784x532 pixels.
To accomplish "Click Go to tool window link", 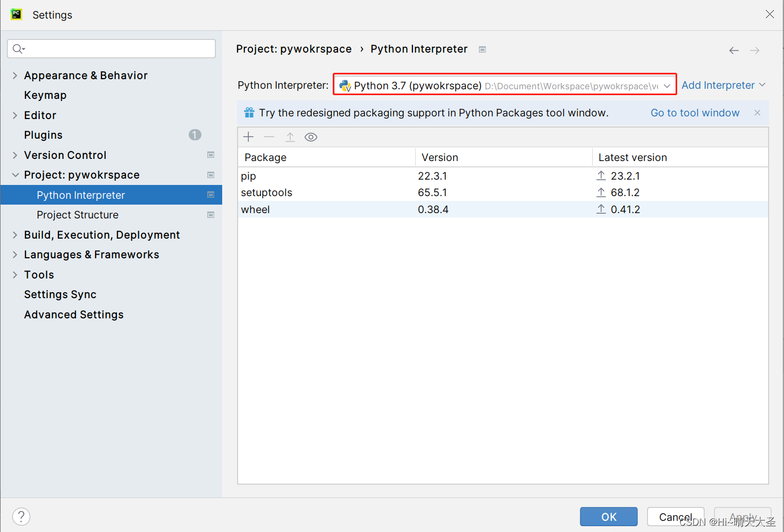I will click(695, 113).
